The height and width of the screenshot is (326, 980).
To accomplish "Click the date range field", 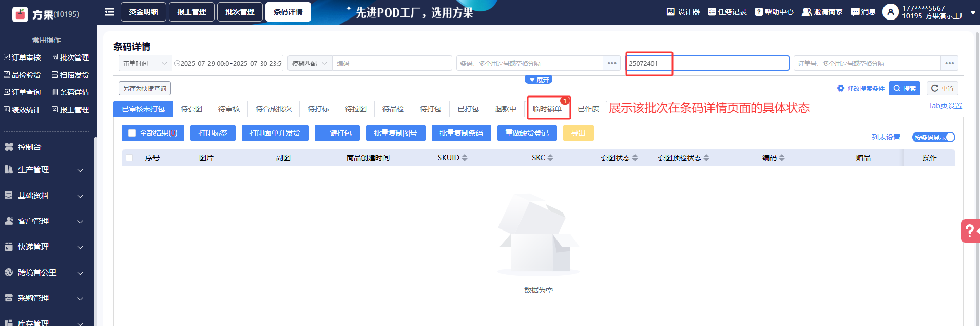I will pyautogui.click(x=227, y=63).
